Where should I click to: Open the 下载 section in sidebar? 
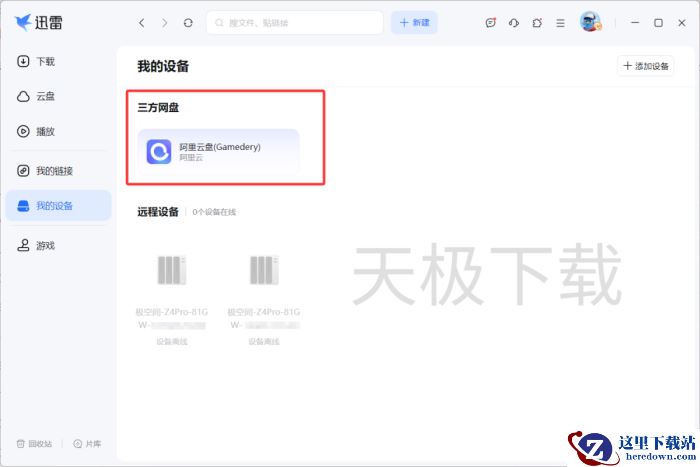click(x=36, y=61)
